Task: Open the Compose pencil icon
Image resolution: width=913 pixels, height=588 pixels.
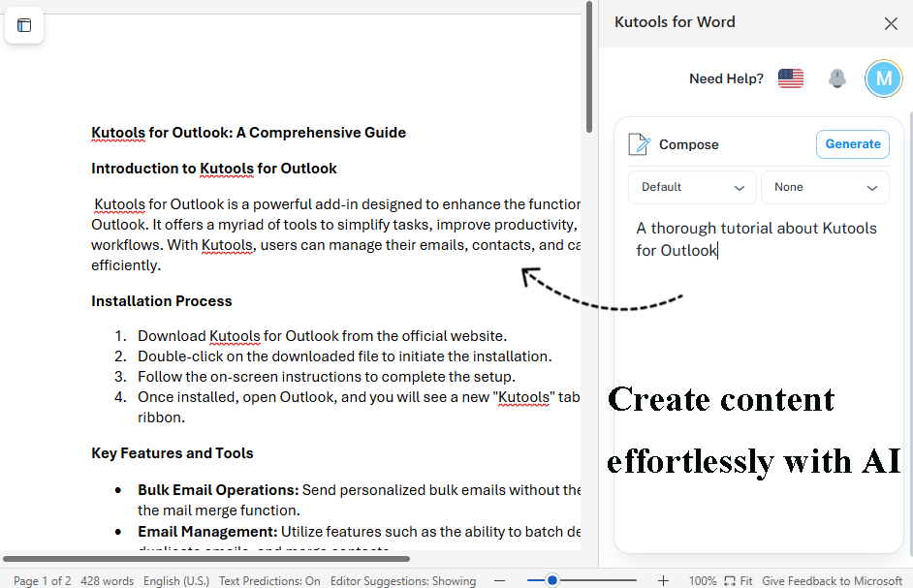Action: pyautogui.click(x=639, y=143)
